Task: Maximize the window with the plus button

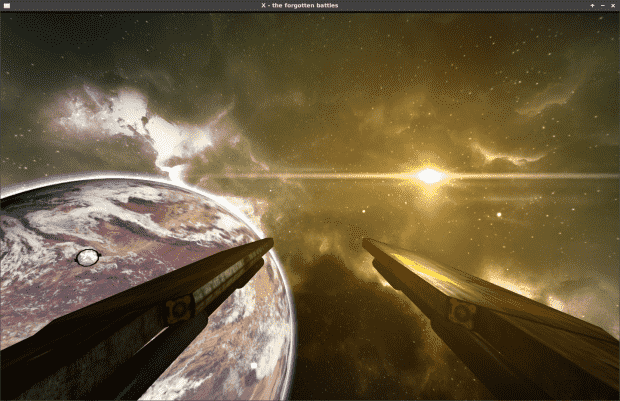Action: coord(592,5)
